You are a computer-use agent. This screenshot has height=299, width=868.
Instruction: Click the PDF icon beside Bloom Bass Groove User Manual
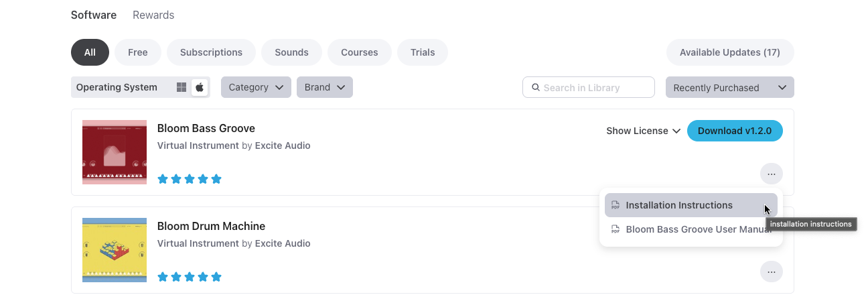click(x=616, y=229)
